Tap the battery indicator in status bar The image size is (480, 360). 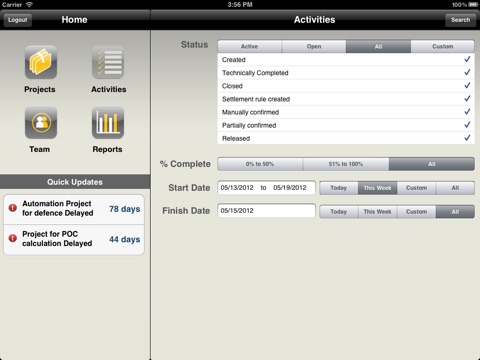coord(473,5)
